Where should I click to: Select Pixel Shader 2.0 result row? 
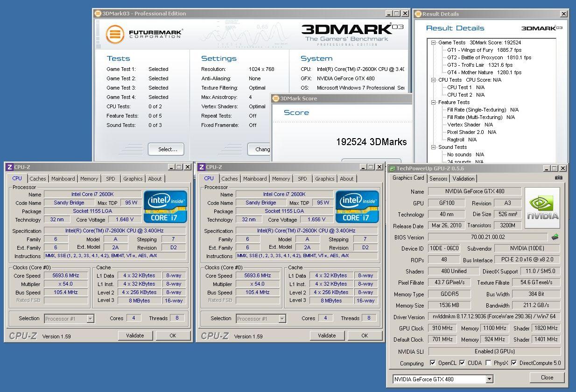click(471, 132)
